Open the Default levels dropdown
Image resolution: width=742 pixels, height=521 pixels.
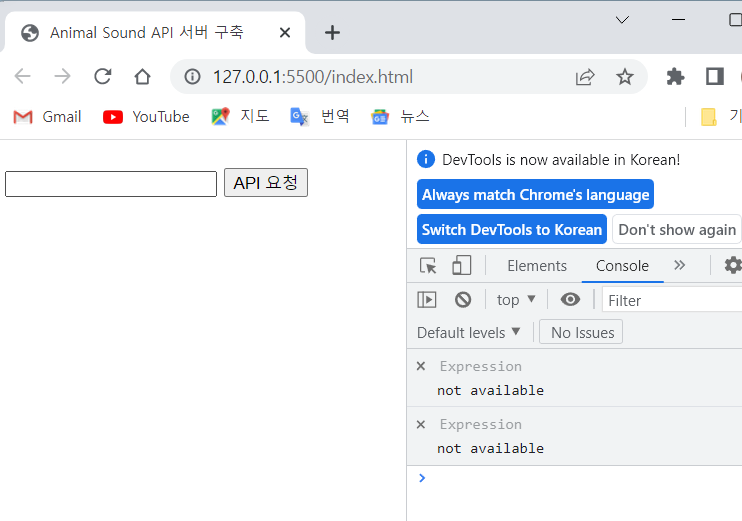468,332
